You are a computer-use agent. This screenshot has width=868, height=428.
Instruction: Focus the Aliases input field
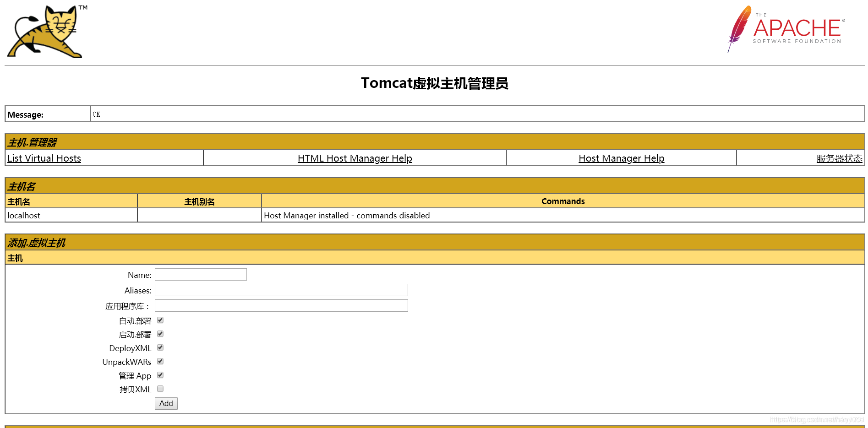point(281,290)
